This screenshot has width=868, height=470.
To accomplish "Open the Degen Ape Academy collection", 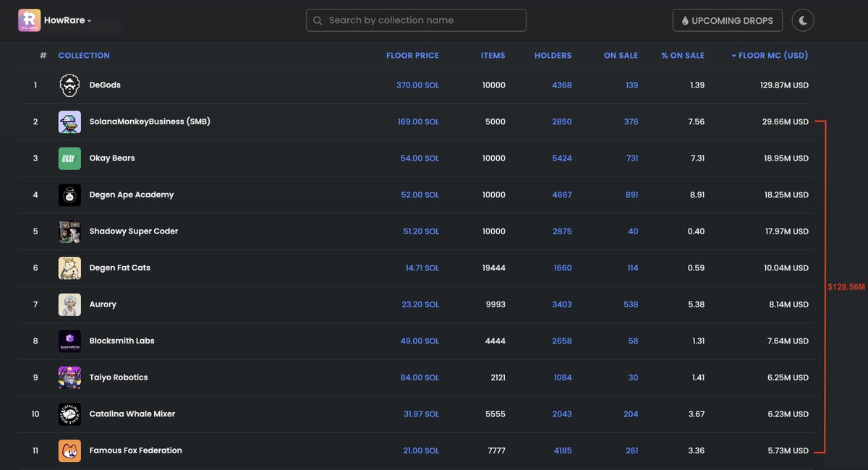I will [x=132, y=195].
